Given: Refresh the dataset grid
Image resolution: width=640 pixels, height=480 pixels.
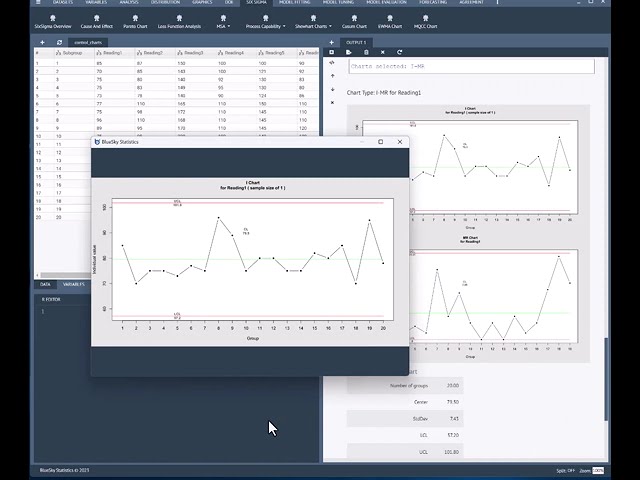Looking at the screenshot, I should pos(59,42).
